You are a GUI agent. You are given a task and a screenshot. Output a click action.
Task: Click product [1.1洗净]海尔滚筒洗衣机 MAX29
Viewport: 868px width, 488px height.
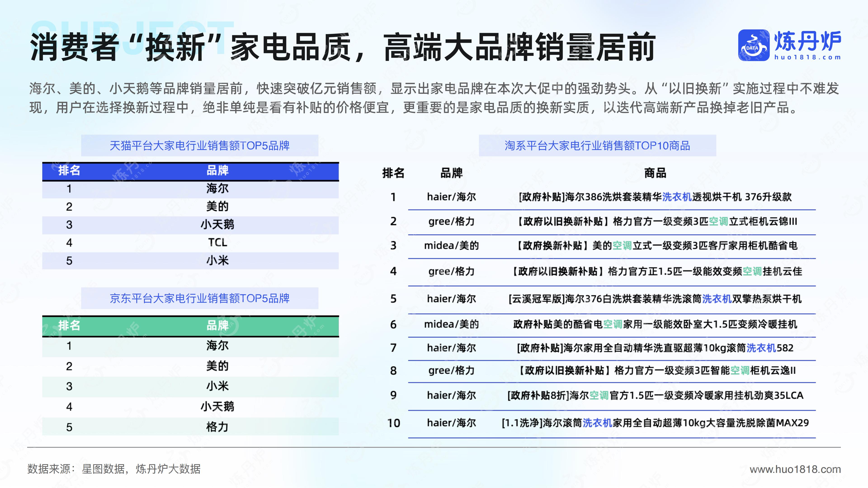[x=655, y=423]
